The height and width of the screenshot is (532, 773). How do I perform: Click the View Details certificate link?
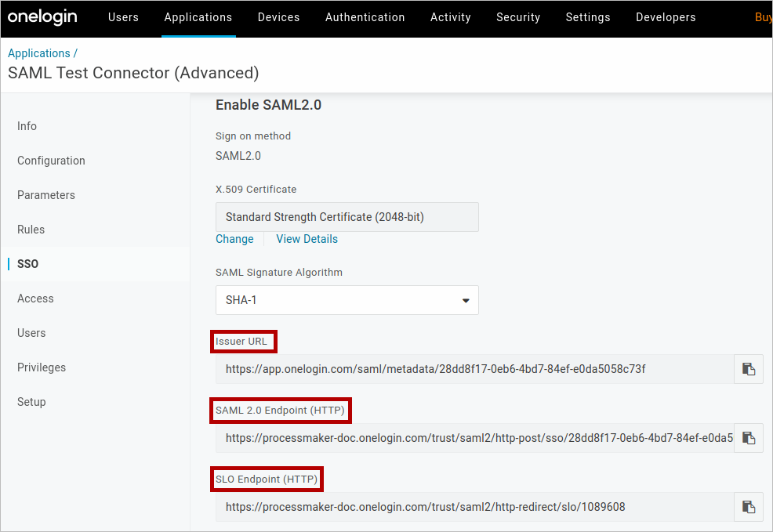307,239
